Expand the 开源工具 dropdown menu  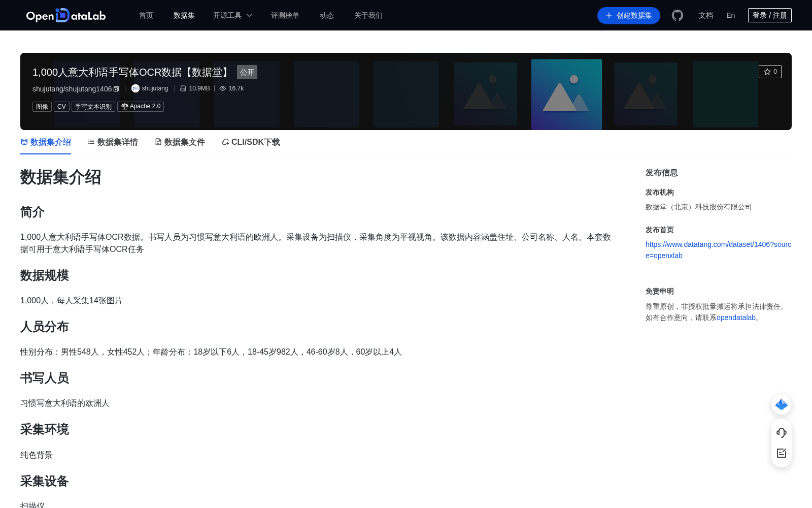(x=232, y=15)
